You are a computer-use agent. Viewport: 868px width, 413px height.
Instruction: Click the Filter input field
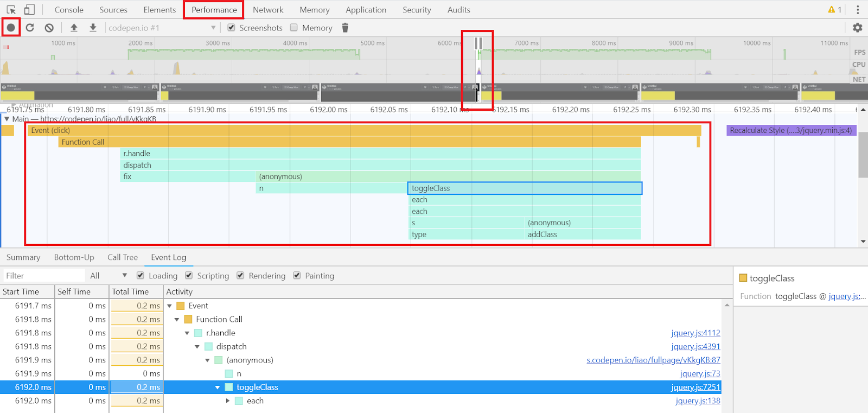[43, 276]
